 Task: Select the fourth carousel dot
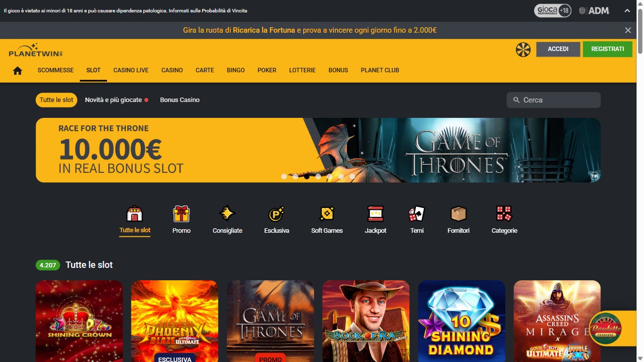point(318,176)
